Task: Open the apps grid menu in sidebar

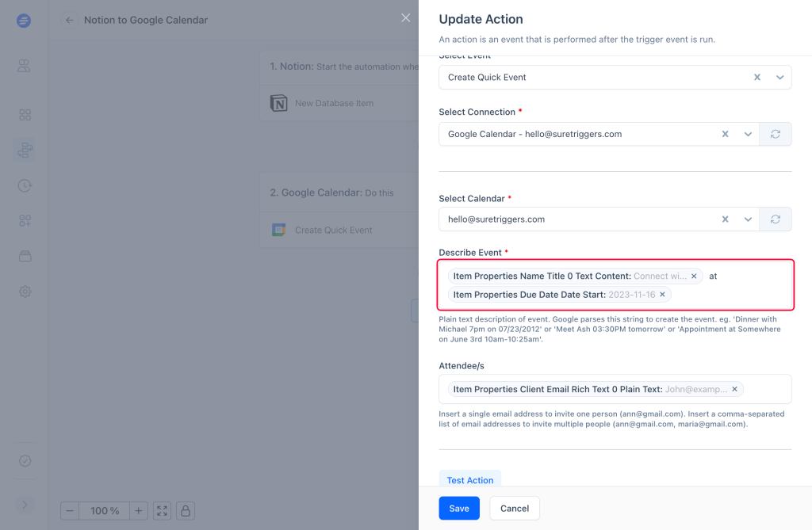Action: (x=25, y=115)
